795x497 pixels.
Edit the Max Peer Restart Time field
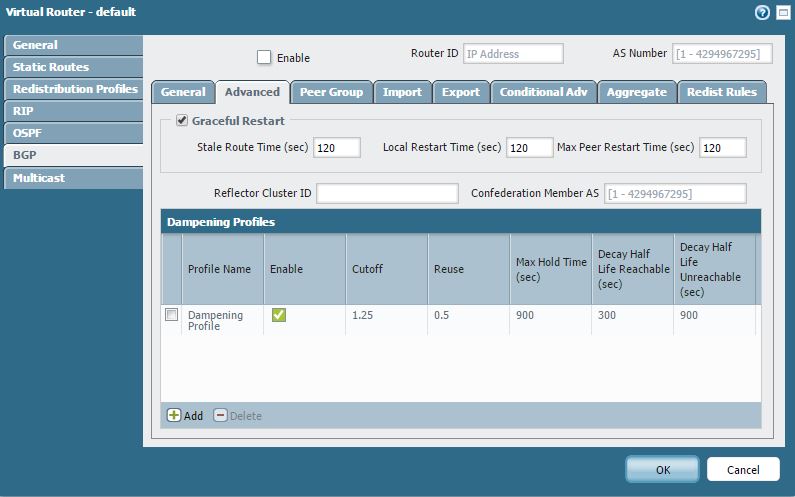click(722, 148)
